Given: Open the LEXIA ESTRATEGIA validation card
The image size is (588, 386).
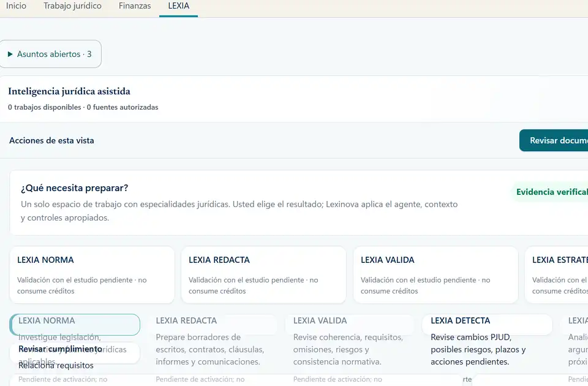Looking at the screenshot, I should [557, 274].
